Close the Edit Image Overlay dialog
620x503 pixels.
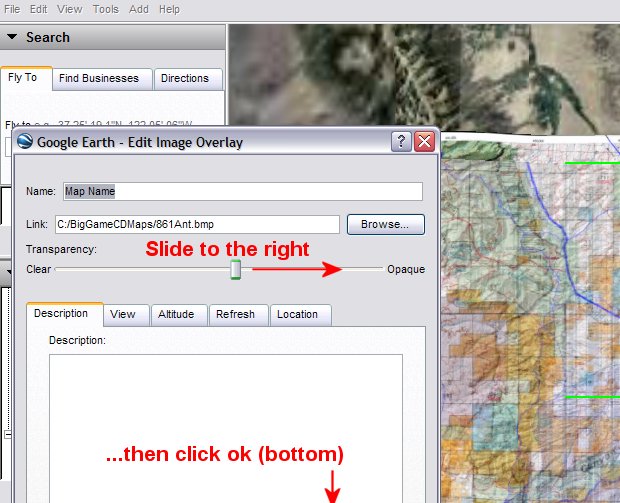click(x=424, y=141)
